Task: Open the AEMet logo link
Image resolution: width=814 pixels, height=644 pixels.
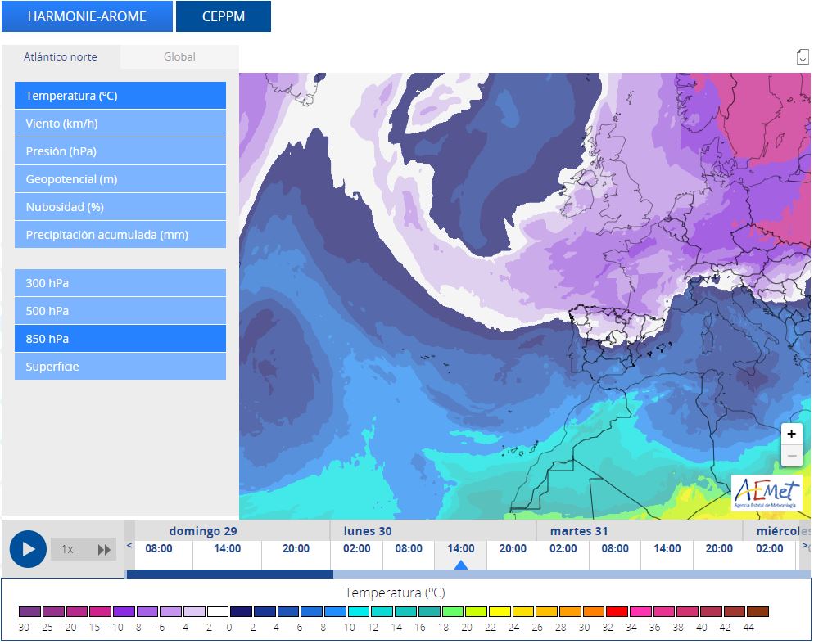Action: tap(767, 493)
